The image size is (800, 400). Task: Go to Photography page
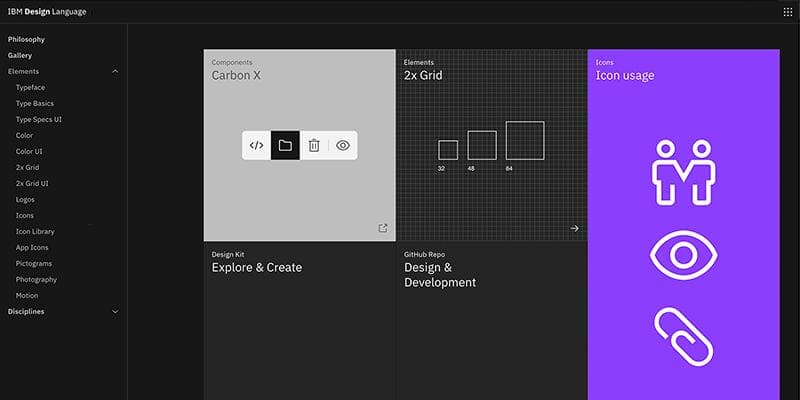click(x=36, y=280)
